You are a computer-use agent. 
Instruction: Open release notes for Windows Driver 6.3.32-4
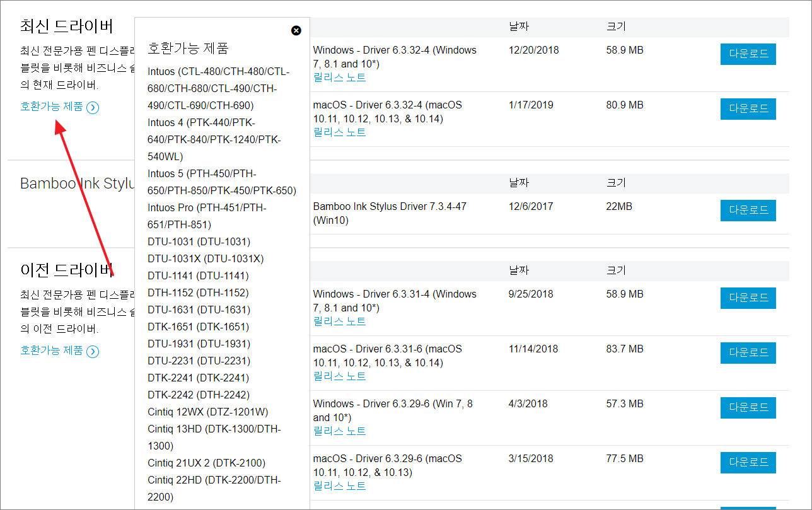[x=339, y=78]
